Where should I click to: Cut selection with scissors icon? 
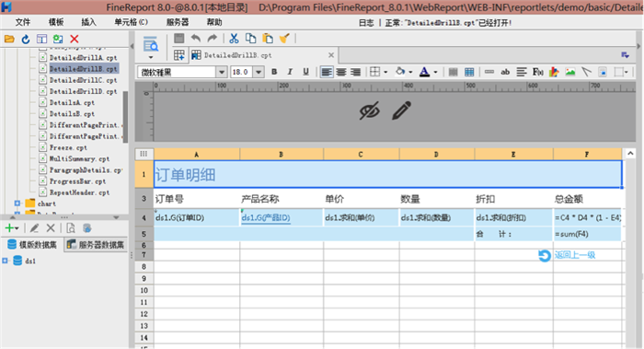click(234, 39)
